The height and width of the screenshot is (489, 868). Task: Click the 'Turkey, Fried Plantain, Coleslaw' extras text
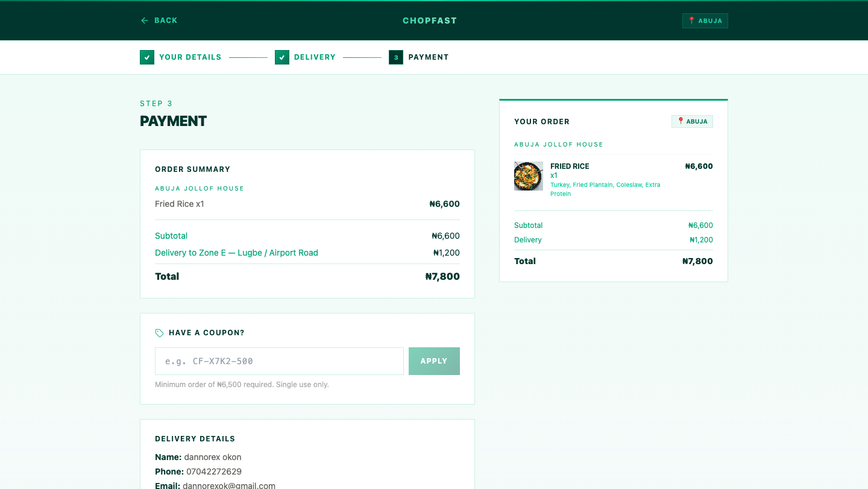pyautogui.click(x=605, y=189)
